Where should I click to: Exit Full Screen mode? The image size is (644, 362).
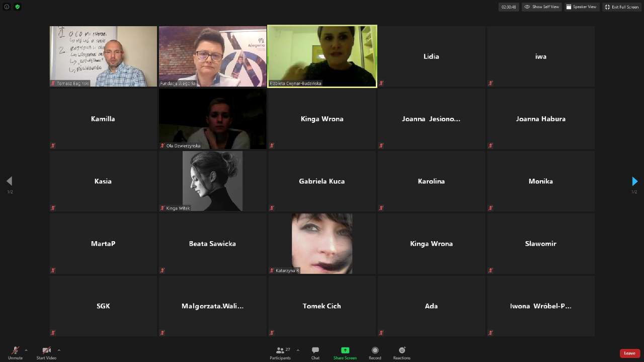(x=622, y=7)
